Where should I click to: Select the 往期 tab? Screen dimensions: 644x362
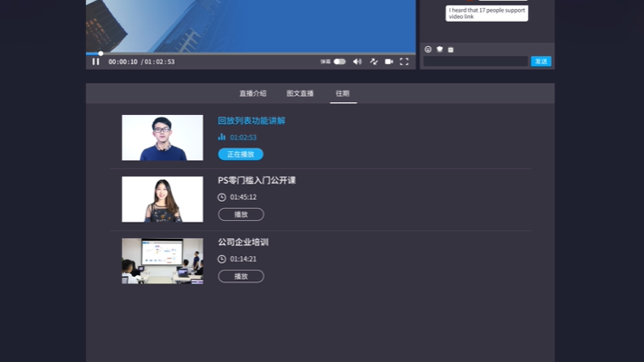point(342,93)
